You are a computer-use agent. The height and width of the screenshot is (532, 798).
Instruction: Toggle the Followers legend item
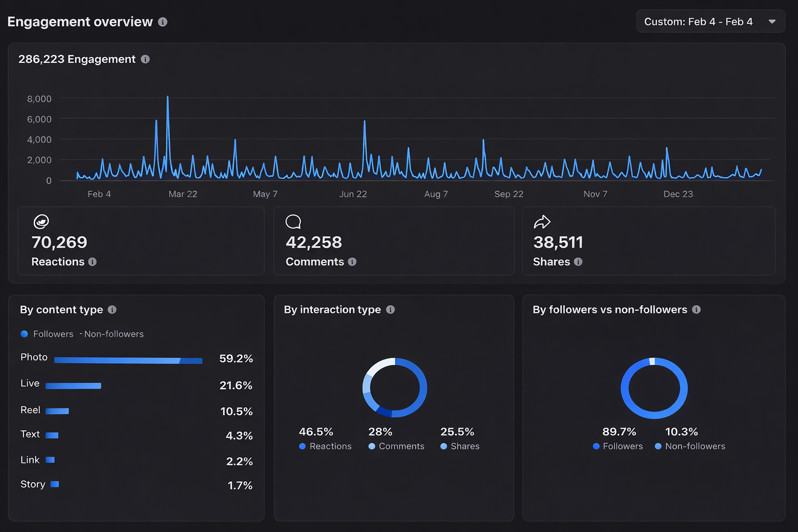47,334
